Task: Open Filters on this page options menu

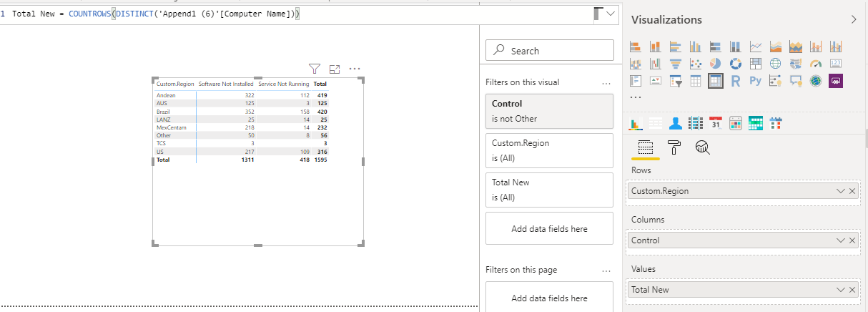Action: (x=606, y=270)
